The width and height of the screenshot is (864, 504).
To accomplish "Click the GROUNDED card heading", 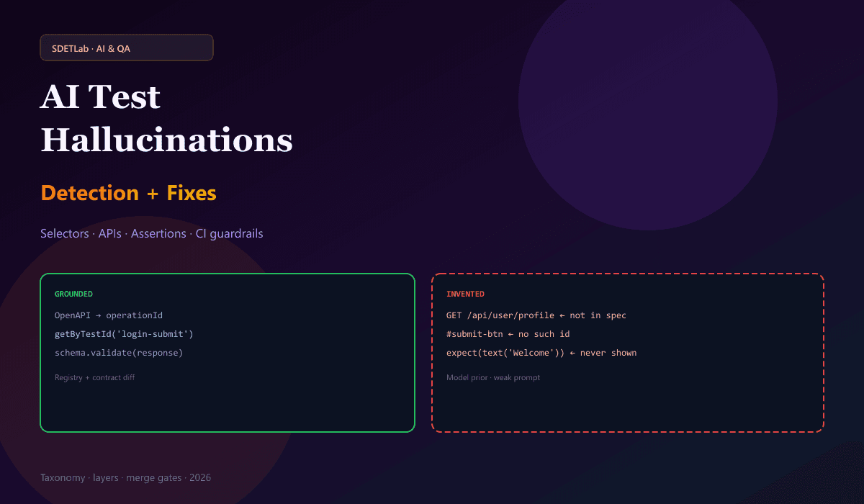I will 73,294.
